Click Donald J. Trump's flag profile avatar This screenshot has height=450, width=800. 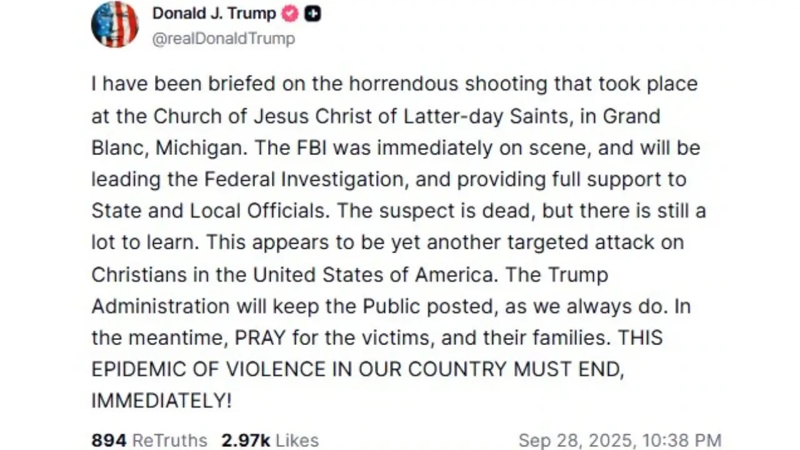click(x=115, y=24)
